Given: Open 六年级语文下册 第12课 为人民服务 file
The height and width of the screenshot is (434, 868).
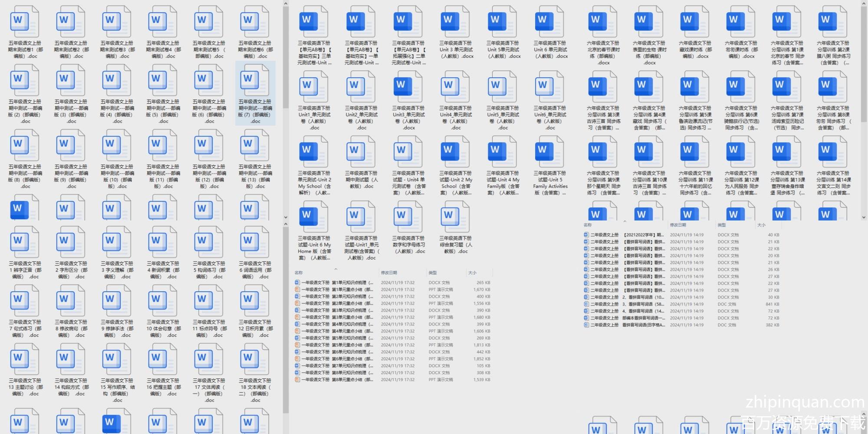Looking at the screenshot, I should (x=740, y=152).
